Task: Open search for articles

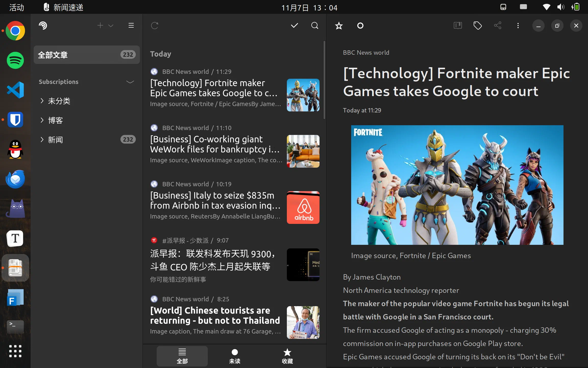Action: click(x=314, y=26)
